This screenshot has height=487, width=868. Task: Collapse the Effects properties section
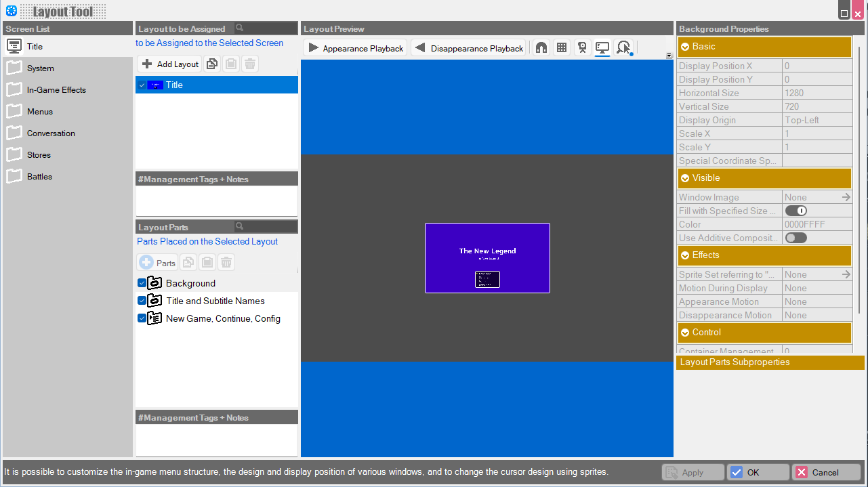click(685, 255)
